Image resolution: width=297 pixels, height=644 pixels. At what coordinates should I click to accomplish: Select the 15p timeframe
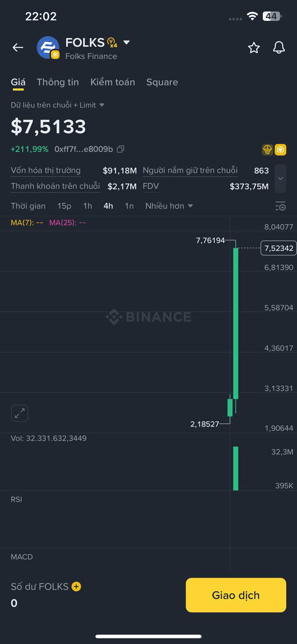coord(64,206)
